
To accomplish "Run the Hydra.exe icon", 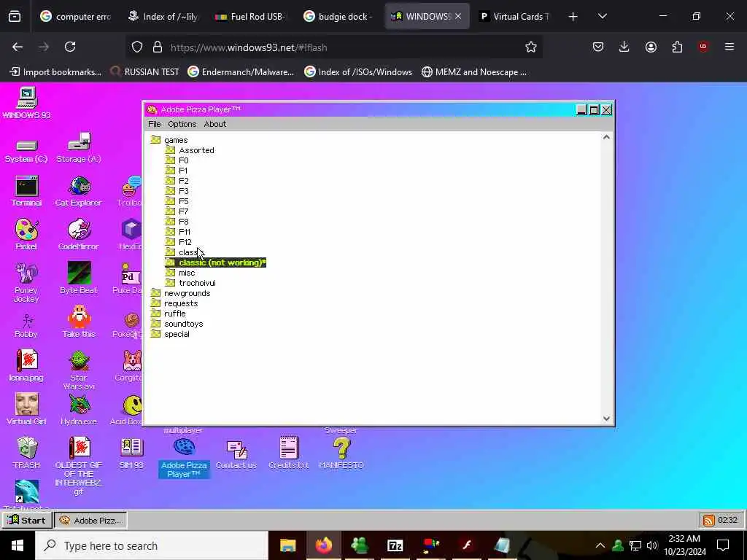I will coord(79,410).
